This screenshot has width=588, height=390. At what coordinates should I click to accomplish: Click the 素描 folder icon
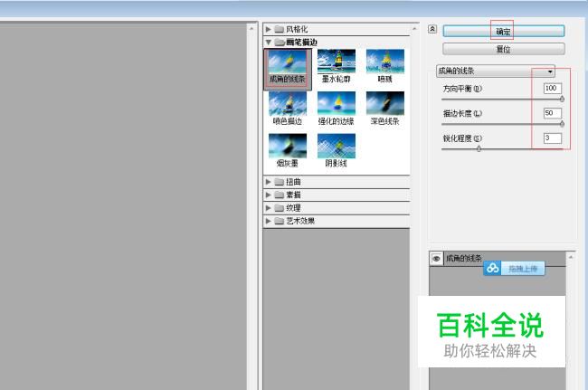pyautogui.click(x=279, y=195)
